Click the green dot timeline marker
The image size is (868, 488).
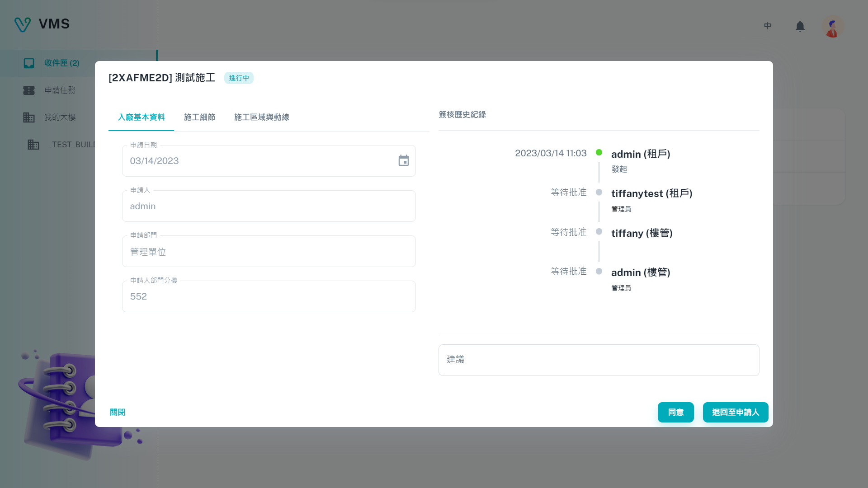point(599,153)
